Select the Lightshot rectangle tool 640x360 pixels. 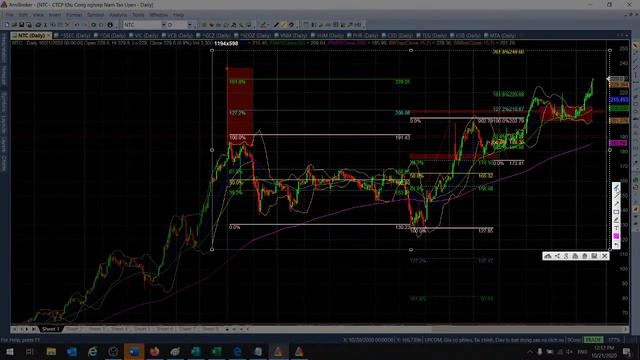tap(616, 212)
